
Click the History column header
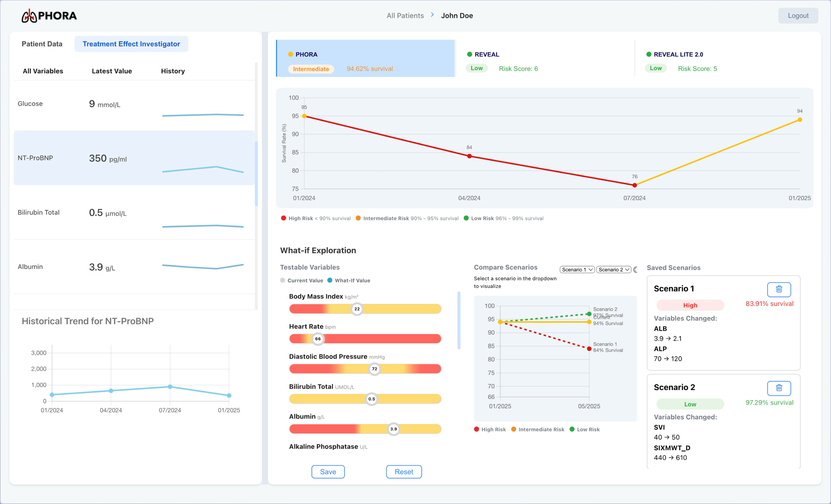[173, 71]
